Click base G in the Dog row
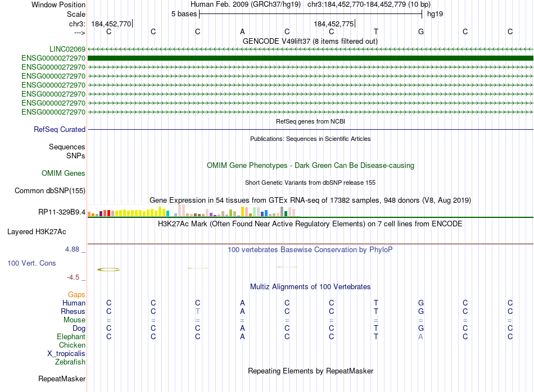 421,328
